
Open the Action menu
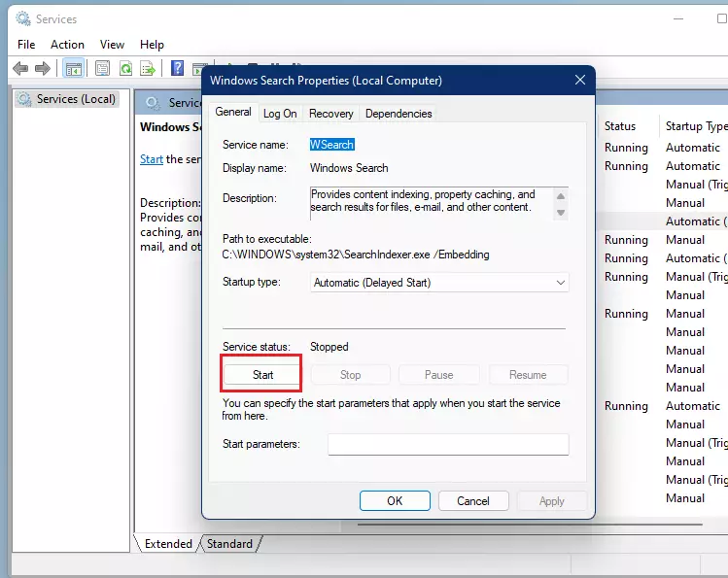pos(67,45)
